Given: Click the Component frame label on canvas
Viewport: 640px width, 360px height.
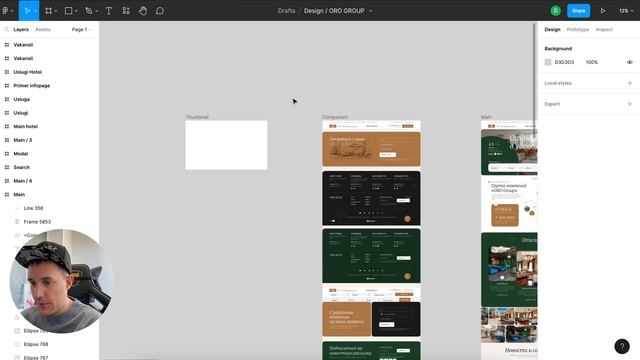Looking at the screenshot, I should 335,117.
